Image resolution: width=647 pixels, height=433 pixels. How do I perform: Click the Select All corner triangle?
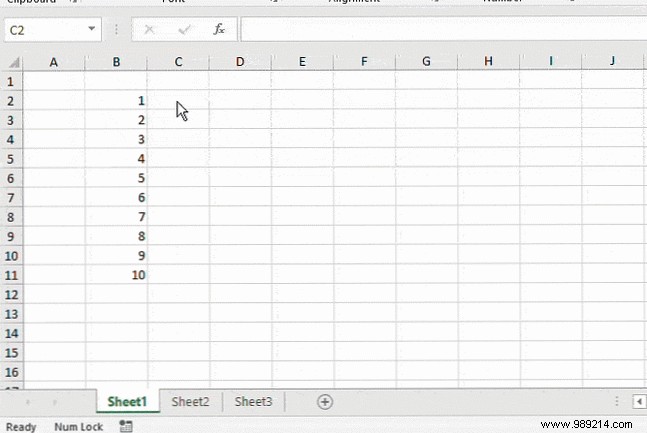pos(14,62)
